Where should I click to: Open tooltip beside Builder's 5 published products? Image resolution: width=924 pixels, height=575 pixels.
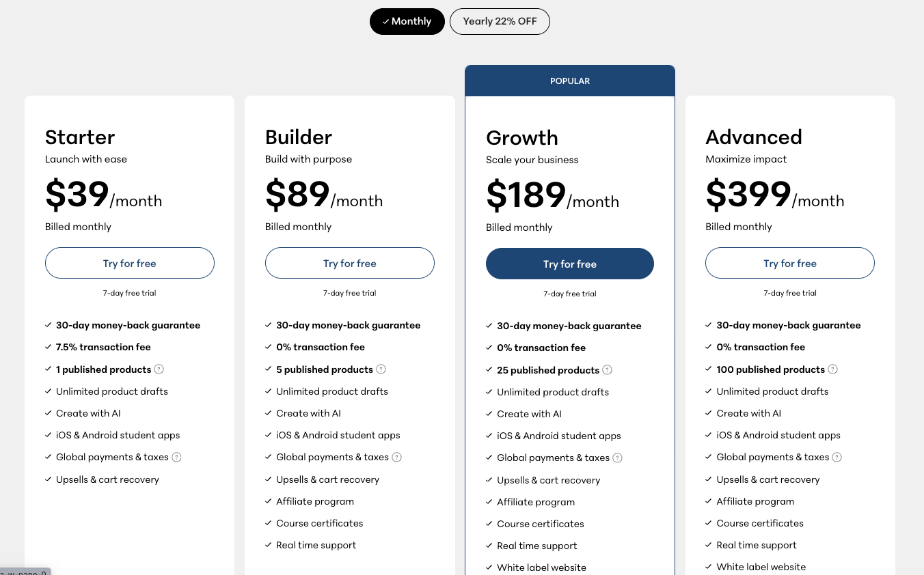click(x=381, y=369)
